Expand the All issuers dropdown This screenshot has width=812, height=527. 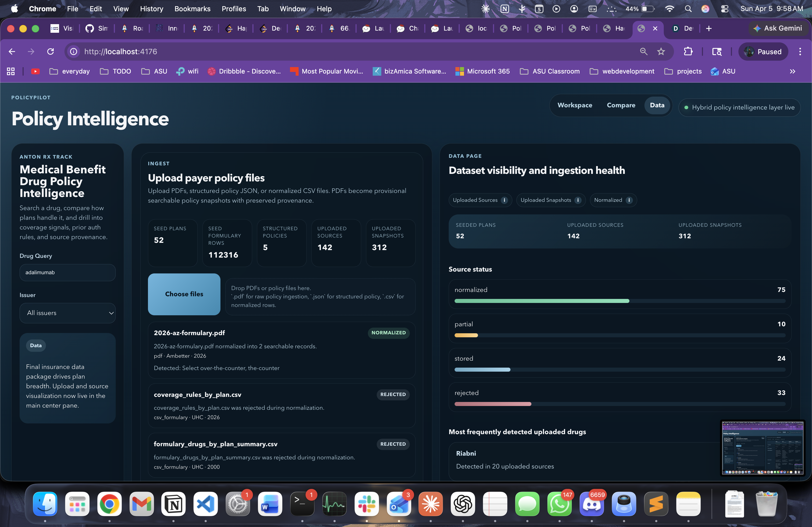[x=68, y=313]
